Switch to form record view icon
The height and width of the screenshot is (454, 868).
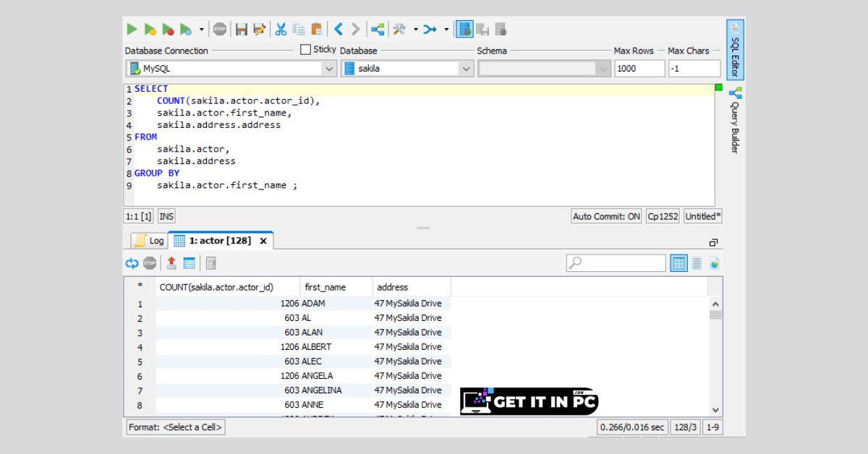(x=697, y=263)
